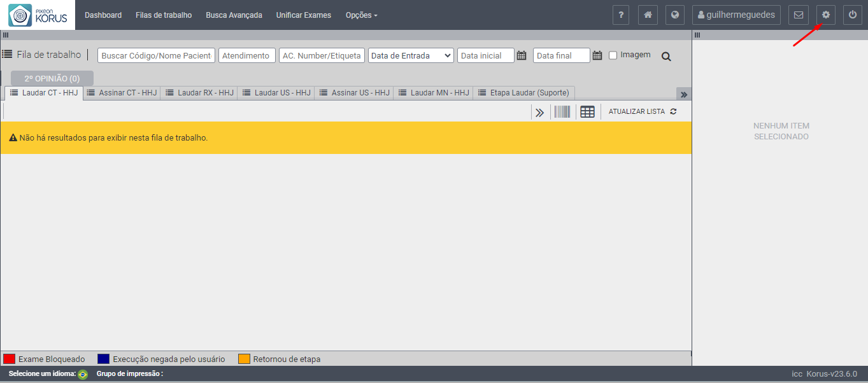
Task: Click ATUALIZAR LISTA refresh button
Action: pyautogui.click(x=643, y=111)
